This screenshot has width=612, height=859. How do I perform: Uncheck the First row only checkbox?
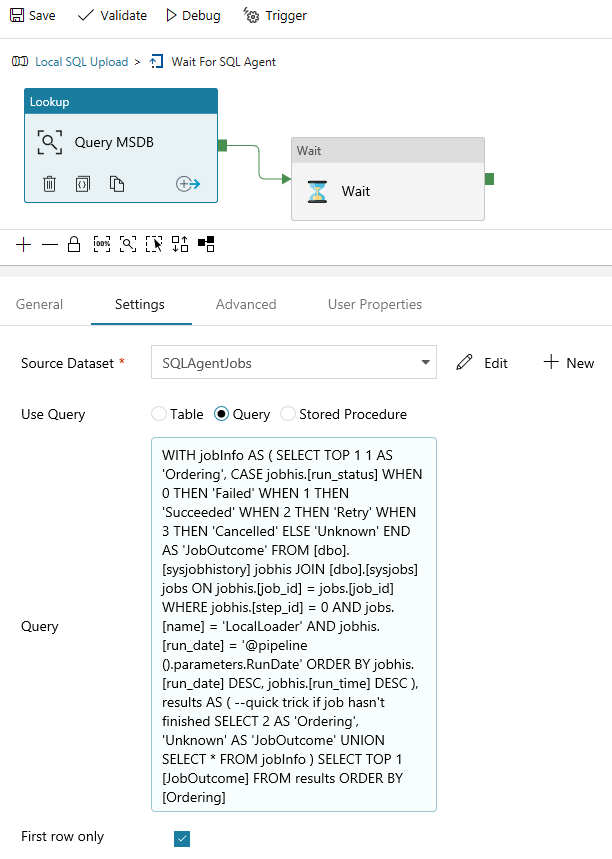(x=182, y=838)
